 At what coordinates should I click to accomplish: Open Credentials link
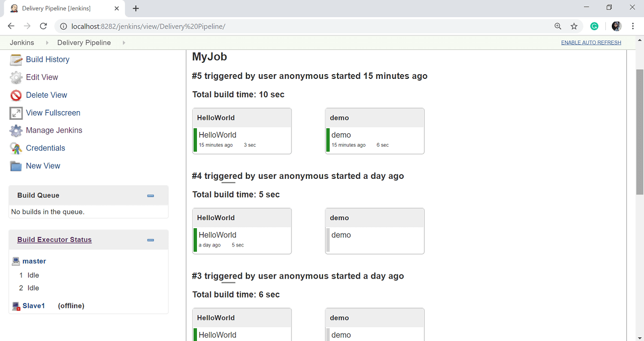(x=46, y=148)
